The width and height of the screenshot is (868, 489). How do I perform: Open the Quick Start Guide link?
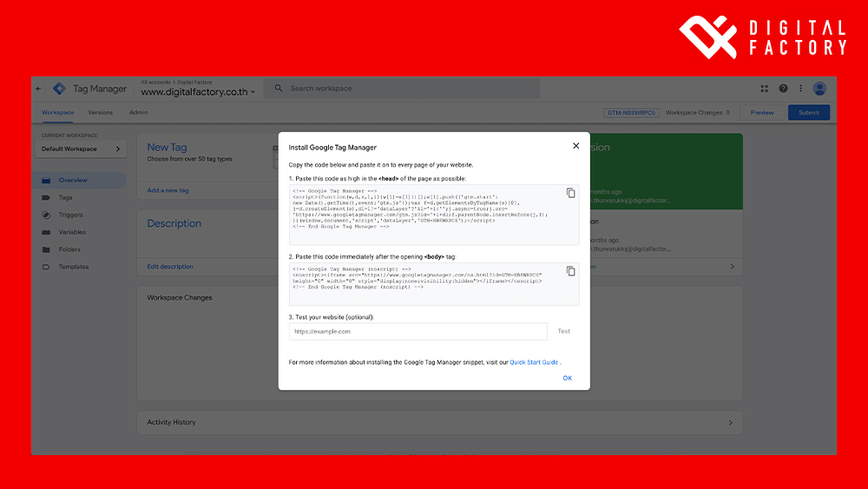pyautogui.click(x=534, y=362)
